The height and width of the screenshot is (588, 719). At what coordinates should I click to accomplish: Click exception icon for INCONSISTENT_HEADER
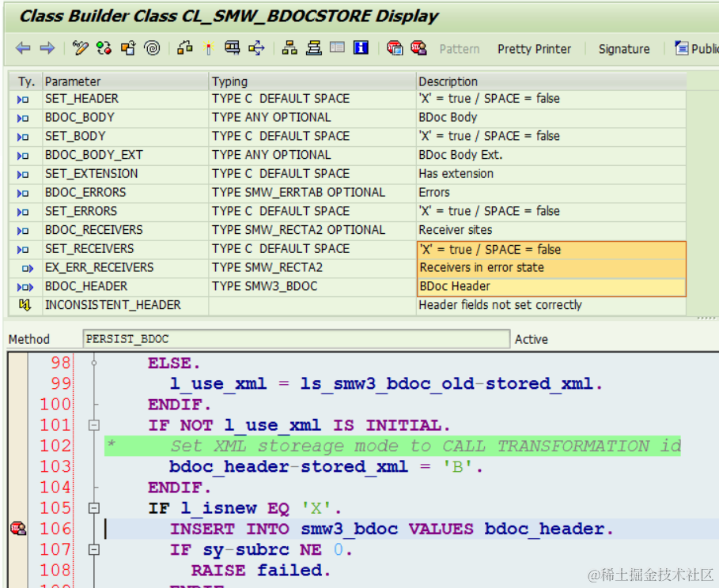25,305
